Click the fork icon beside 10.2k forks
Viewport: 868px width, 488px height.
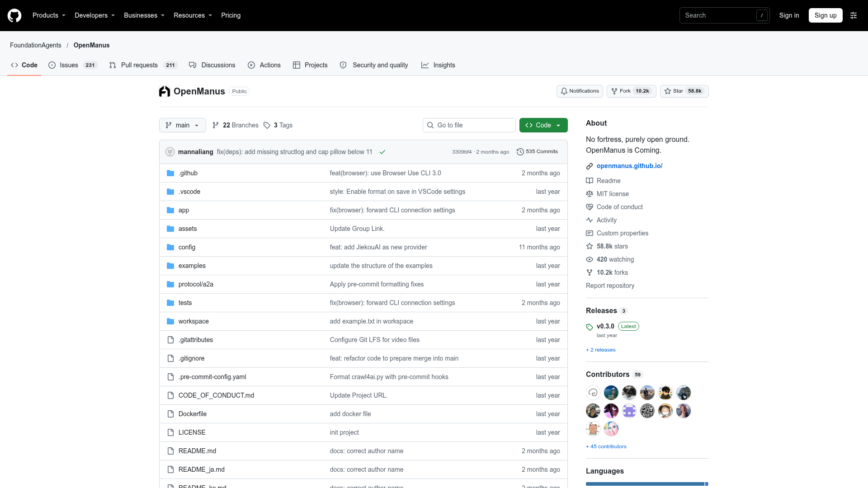(x=590, y=272)
